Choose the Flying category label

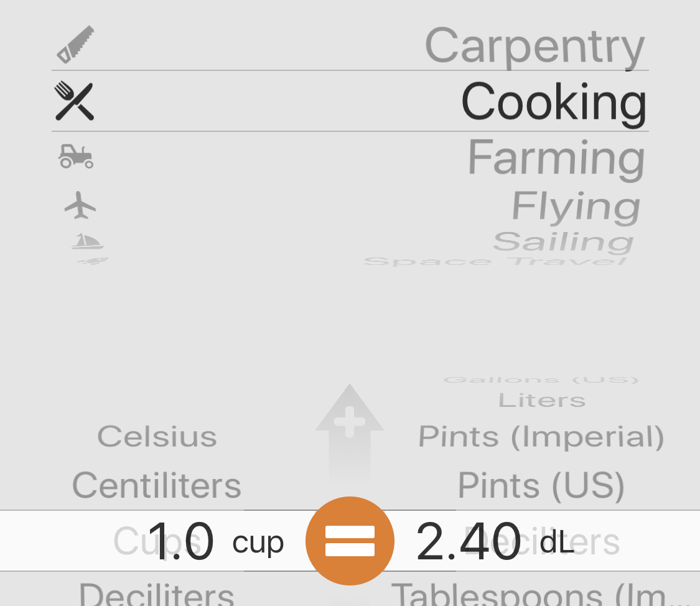pyautogui.click(x=576, y=206)
